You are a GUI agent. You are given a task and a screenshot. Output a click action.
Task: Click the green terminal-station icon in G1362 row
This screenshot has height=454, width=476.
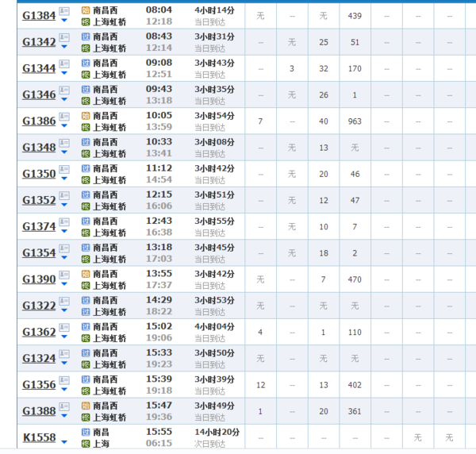[x=86, y=338]
